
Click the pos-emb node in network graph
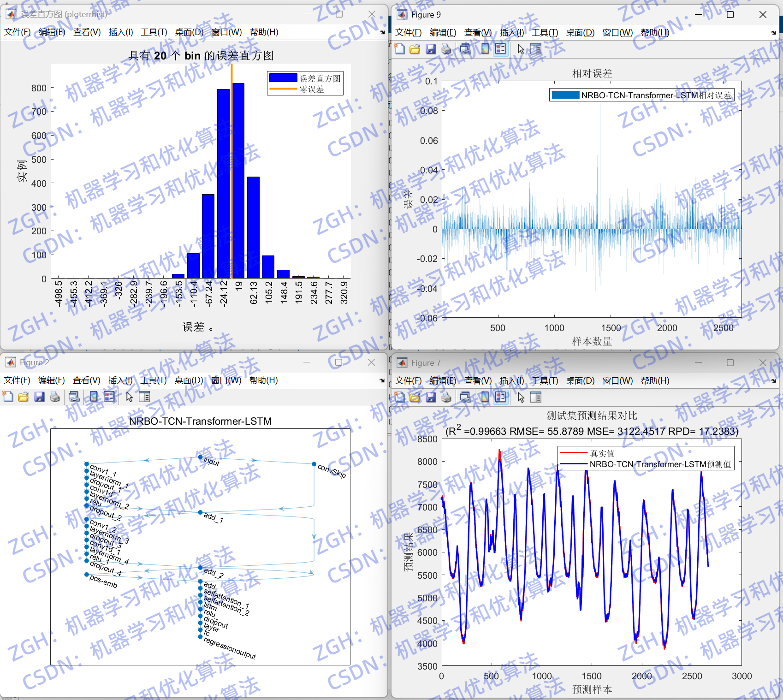click(x=86, y=575)
